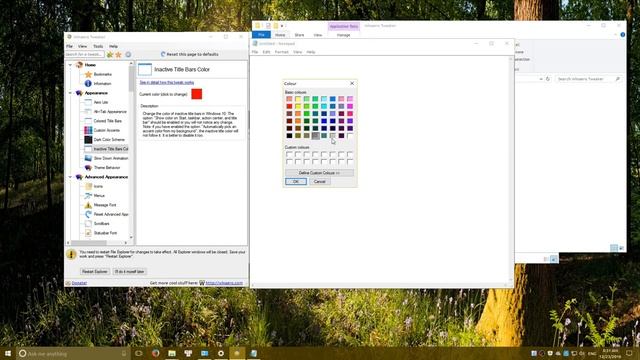Open the Format menu in Notepad
This screenshot has height=360, width=640.
(282, 52)
